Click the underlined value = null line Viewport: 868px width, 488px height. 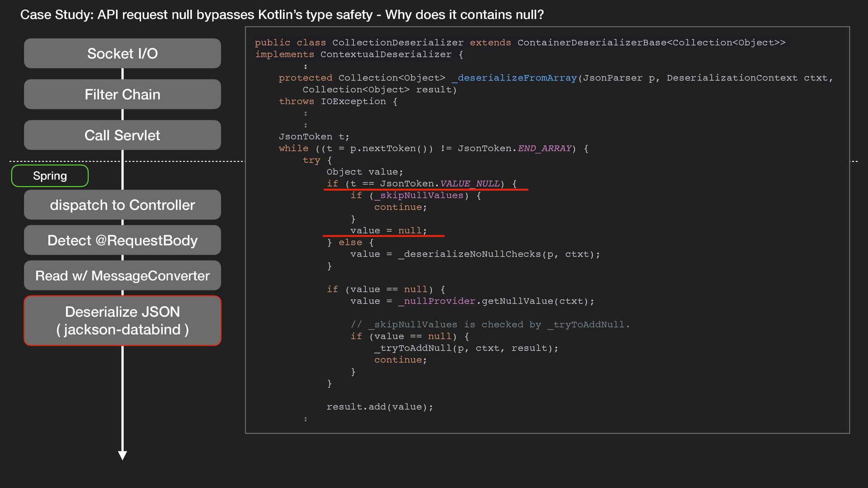[x=388, y=230]
